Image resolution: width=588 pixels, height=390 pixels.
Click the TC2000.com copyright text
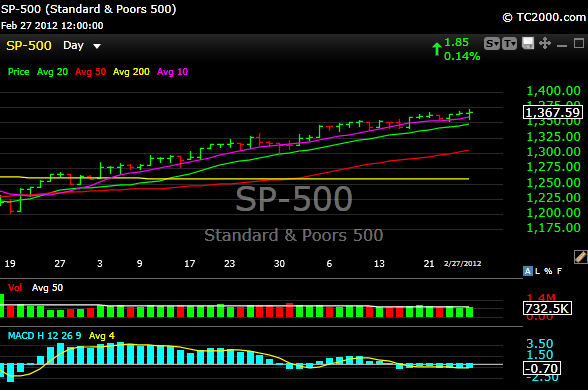pyautogui.click(x=544, y=17)
